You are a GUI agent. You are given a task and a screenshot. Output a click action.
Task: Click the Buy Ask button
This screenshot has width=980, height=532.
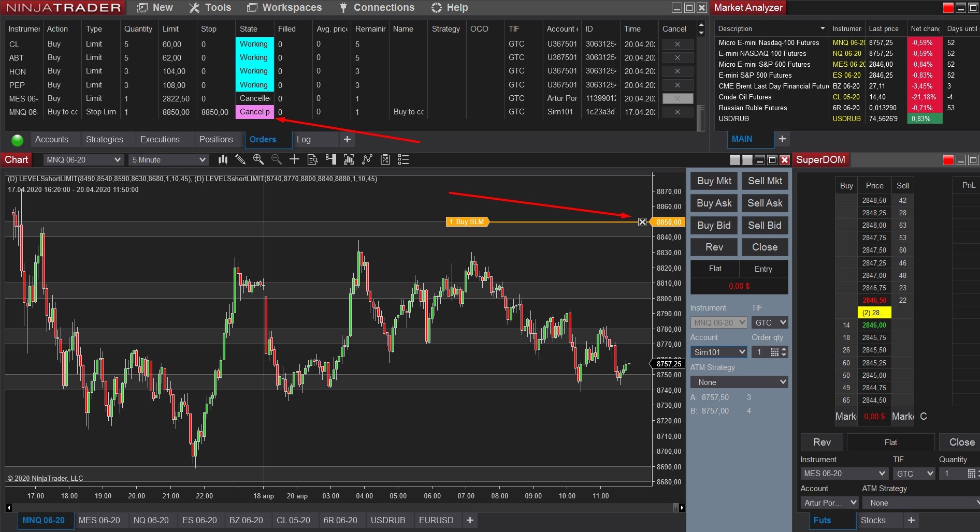[714, 203]
